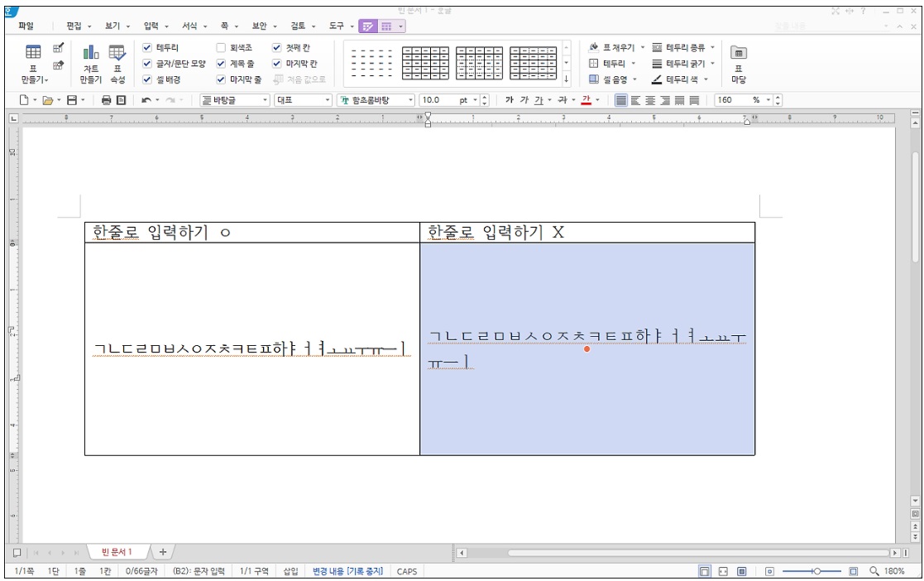The image size is (924, 581).
Task: Apply italic 가 formatting
Action: tap(524, 100)
